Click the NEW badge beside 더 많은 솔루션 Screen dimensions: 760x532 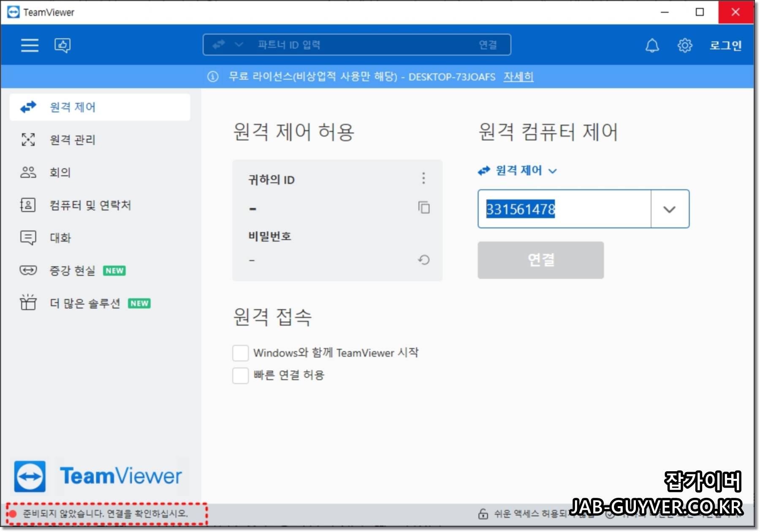point(139,303)
